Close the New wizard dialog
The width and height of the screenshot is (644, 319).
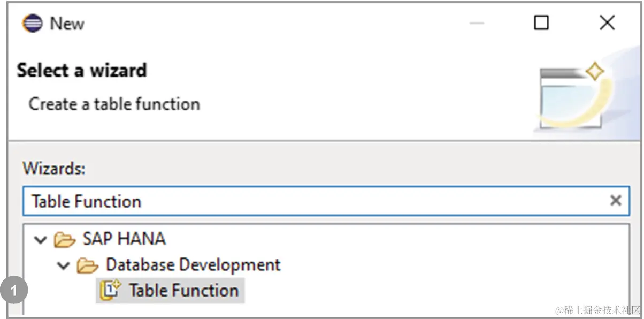pos(607,23)
